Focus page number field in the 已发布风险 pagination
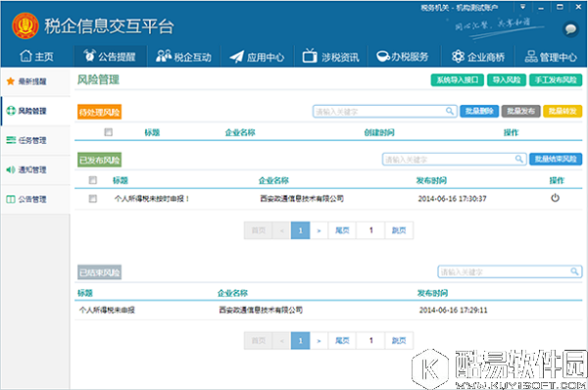 (370, 230)
